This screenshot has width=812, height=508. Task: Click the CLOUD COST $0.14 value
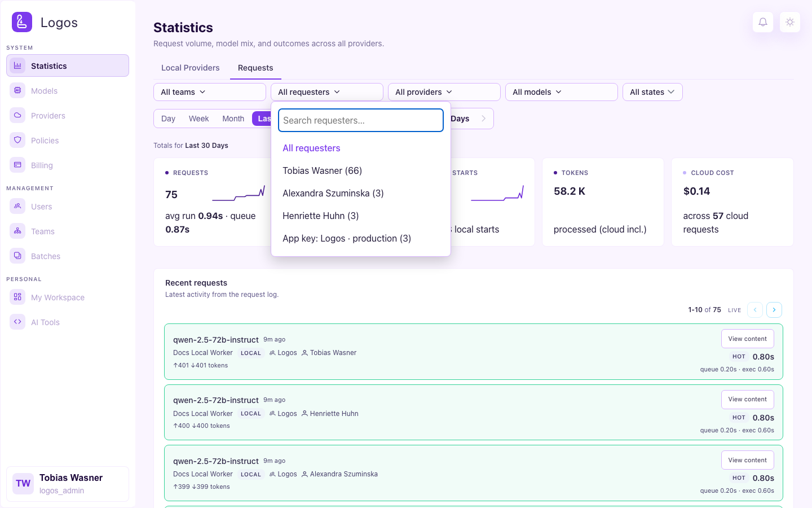pos(696,191)
